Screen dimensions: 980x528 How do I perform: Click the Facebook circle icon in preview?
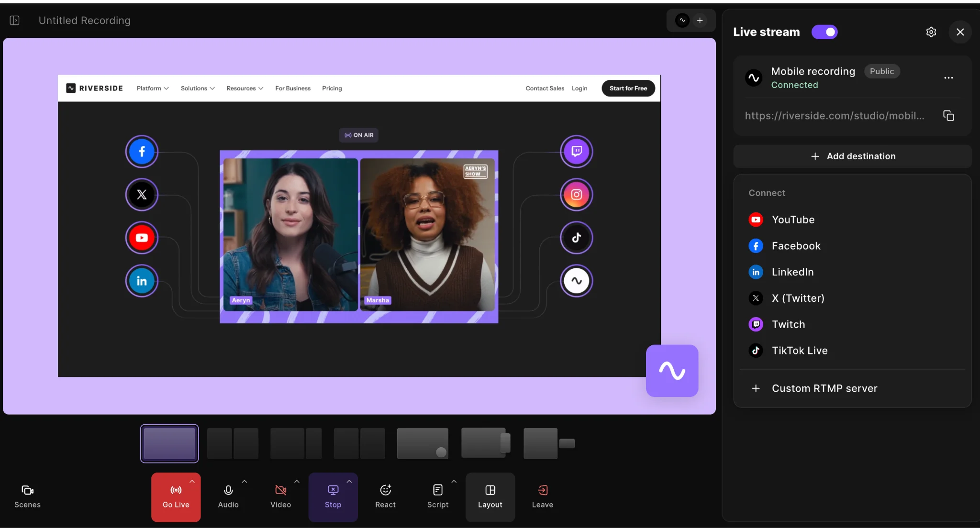click(142, 152)
